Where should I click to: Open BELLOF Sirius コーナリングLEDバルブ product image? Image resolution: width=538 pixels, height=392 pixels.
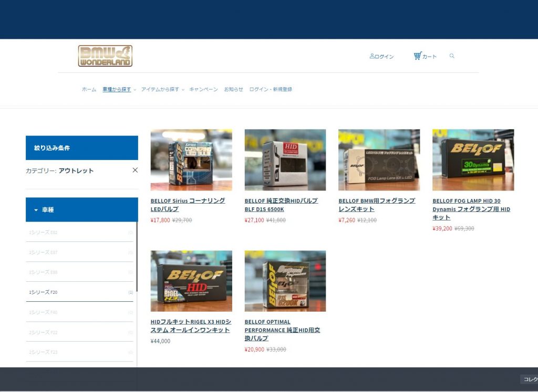(x=191, y=160)
